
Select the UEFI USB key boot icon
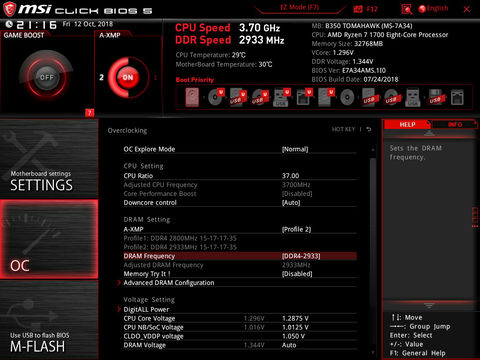point(282,97)
